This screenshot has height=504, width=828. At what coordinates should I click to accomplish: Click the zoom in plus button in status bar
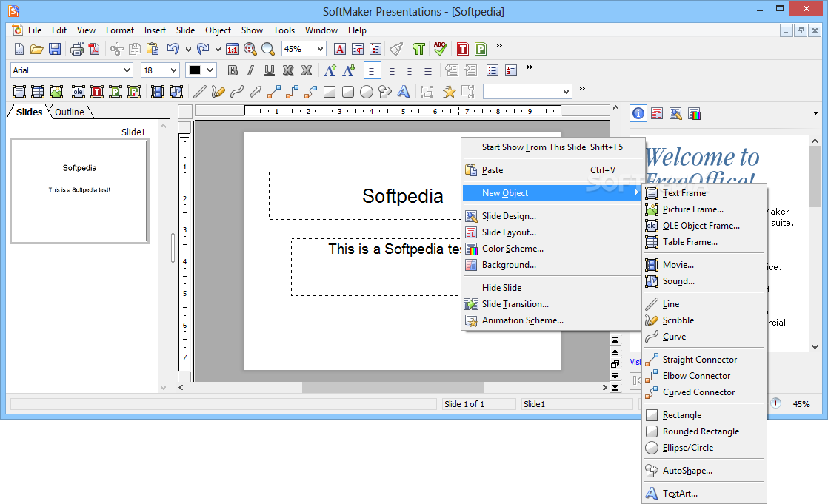[775, 403]
